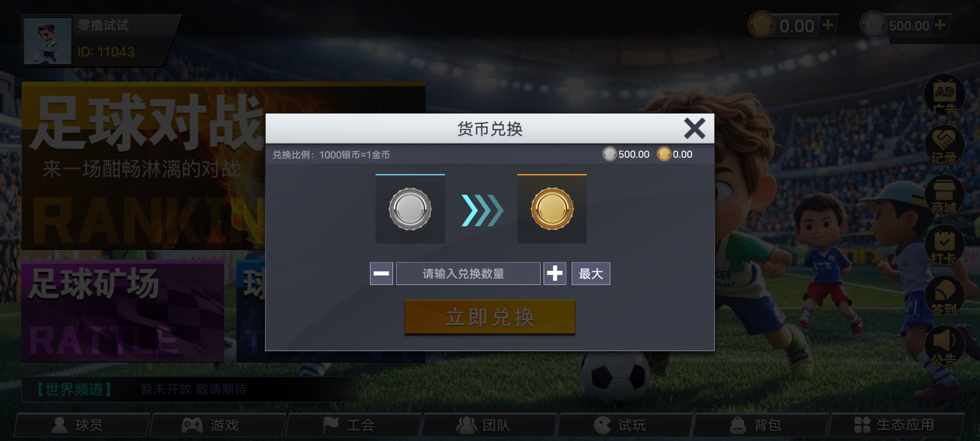The image size is (980, 441).
Task: Switch to the 背包 backpack tab
Action: pos(761,425)
